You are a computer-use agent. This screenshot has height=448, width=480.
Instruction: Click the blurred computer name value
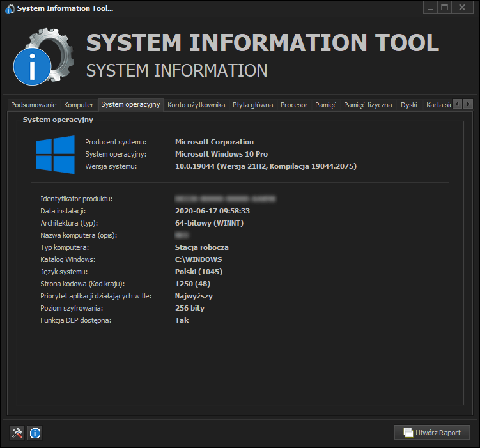(x=182, y=235)
